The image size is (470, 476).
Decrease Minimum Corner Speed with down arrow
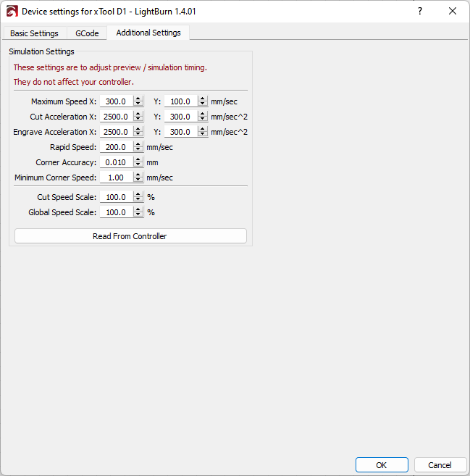pyautogui.click(x=138, y=180)
